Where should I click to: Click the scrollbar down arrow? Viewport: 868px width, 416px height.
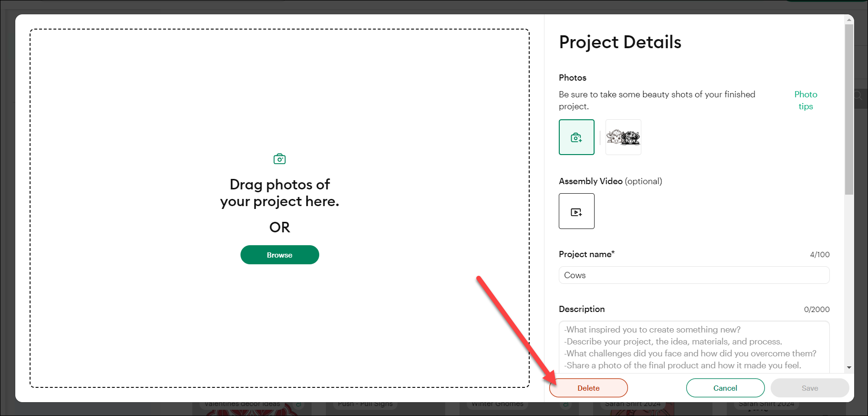pyautogui.click(x=849, y=368)
